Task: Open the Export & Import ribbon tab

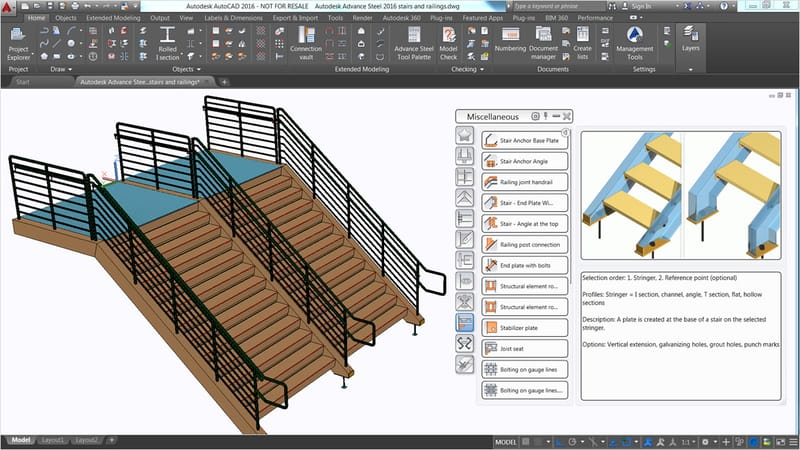Action: click(295, 18)
